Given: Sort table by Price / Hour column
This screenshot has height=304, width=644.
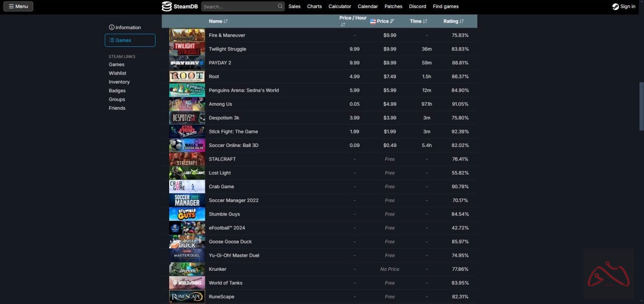Looking at the screenshot, I should (352, 21).
